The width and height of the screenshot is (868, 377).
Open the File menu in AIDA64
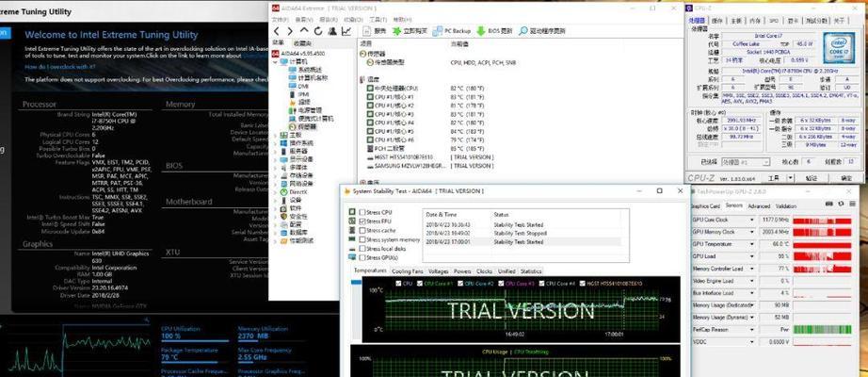click(x=281, y=20)
